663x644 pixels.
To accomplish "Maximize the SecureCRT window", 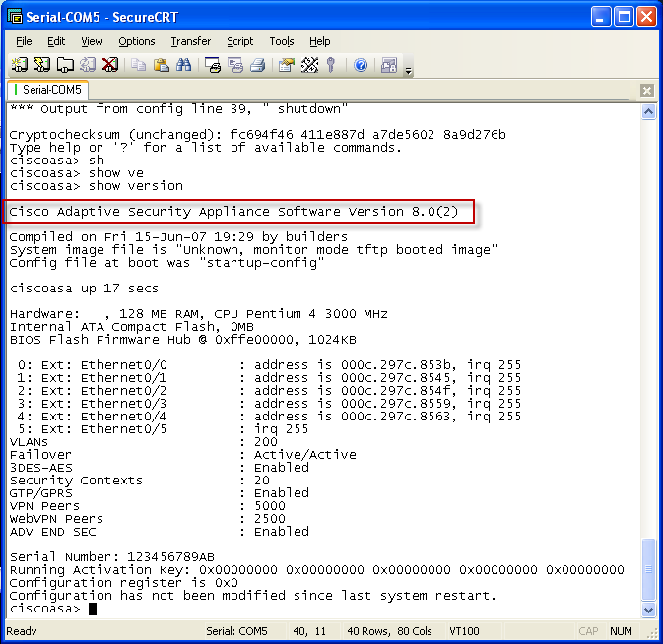I will point(624,17).
